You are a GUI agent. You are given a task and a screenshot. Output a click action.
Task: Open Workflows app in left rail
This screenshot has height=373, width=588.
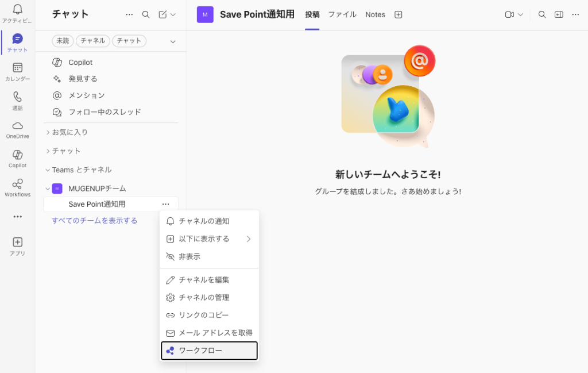pos(17,184)
